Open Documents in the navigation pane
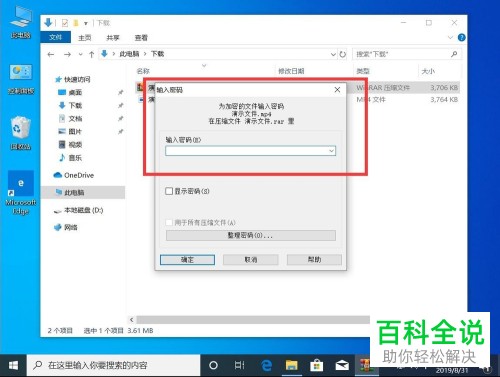The image size is (500, 377). pos(70,118)
